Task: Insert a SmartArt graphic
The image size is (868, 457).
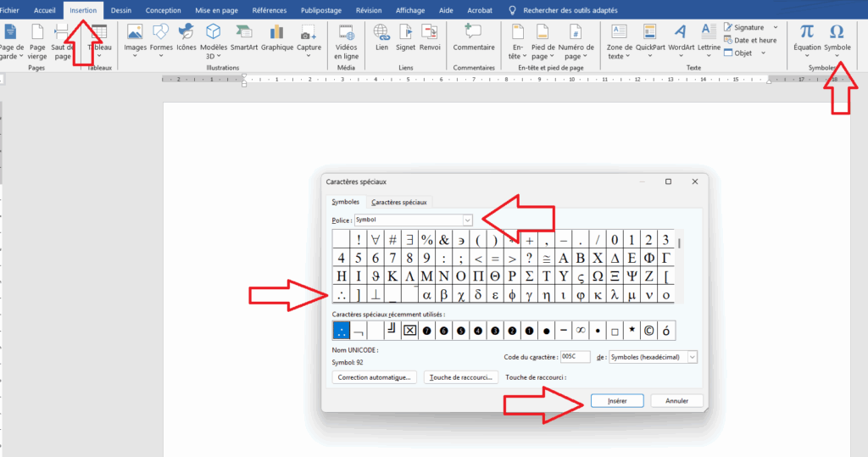Action: (244, 37)
